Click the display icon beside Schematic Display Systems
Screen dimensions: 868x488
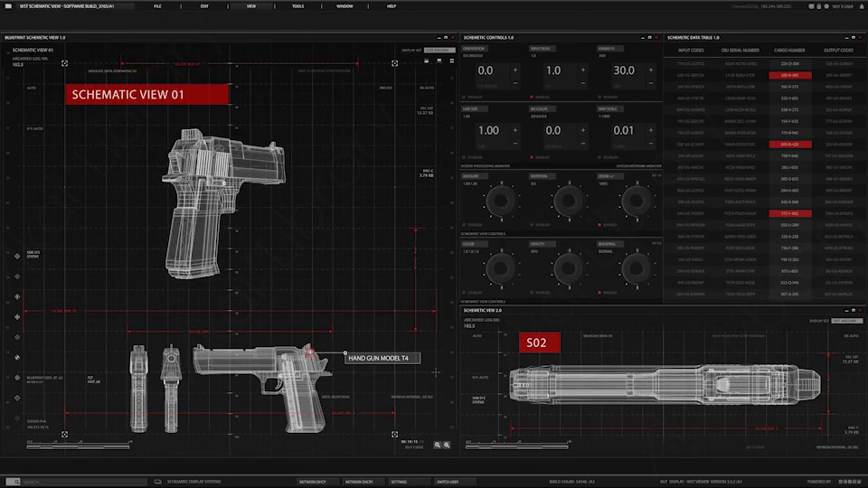[157, 482]
